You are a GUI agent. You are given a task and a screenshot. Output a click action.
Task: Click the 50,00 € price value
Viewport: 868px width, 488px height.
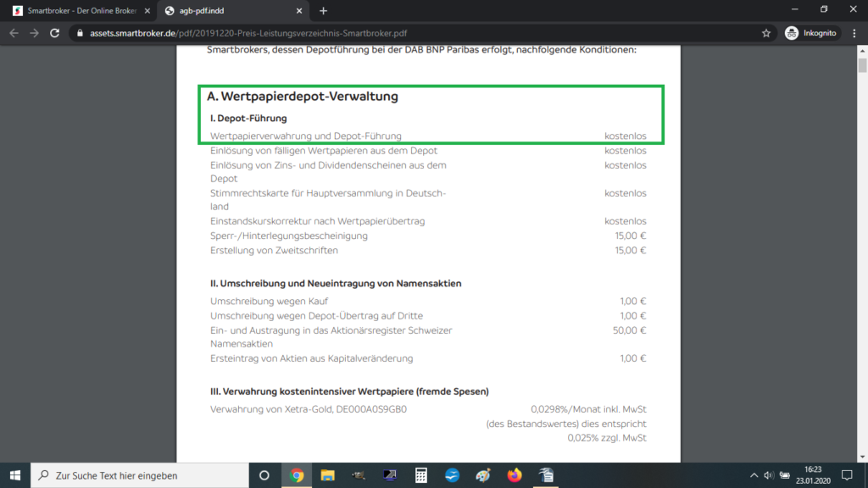pyautogui.click(x=630, y=330)
